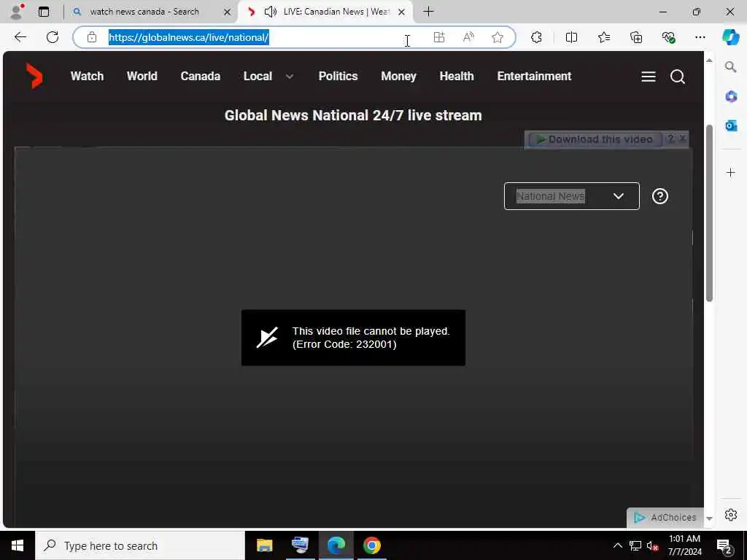Image resolution: width=747 pixels, height=560 pixels.
Task: Open the Windows Start menu
Action: (18, 545)
